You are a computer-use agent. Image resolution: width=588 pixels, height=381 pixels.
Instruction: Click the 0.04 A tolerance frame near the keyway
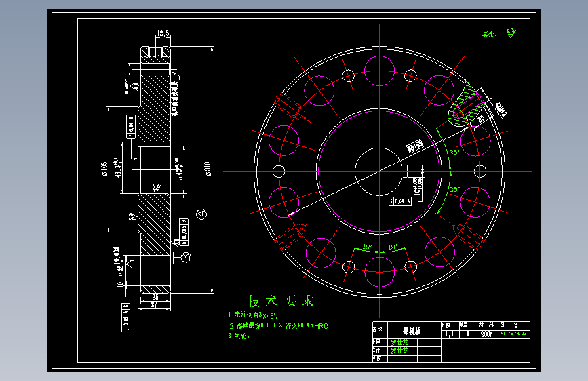pos(400,201)
